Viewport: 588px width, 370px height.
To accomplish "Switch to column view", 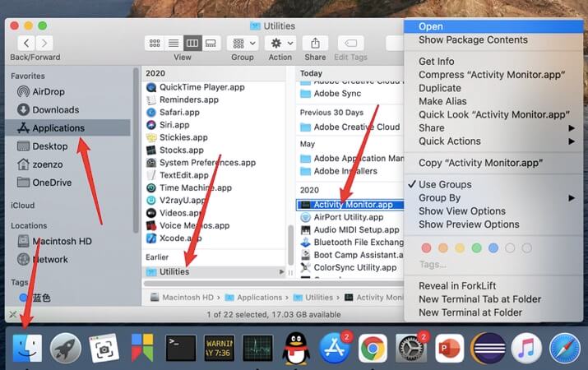I will (x=192, y=44).
